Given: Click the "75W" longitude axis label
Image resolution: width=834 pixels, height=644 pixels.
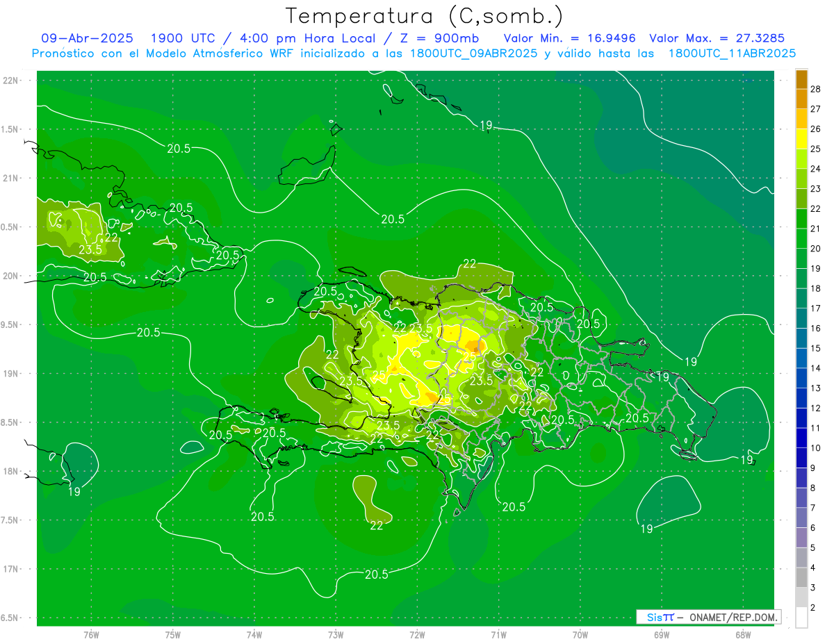Looking at the screenshot, I should click(172, 635).
